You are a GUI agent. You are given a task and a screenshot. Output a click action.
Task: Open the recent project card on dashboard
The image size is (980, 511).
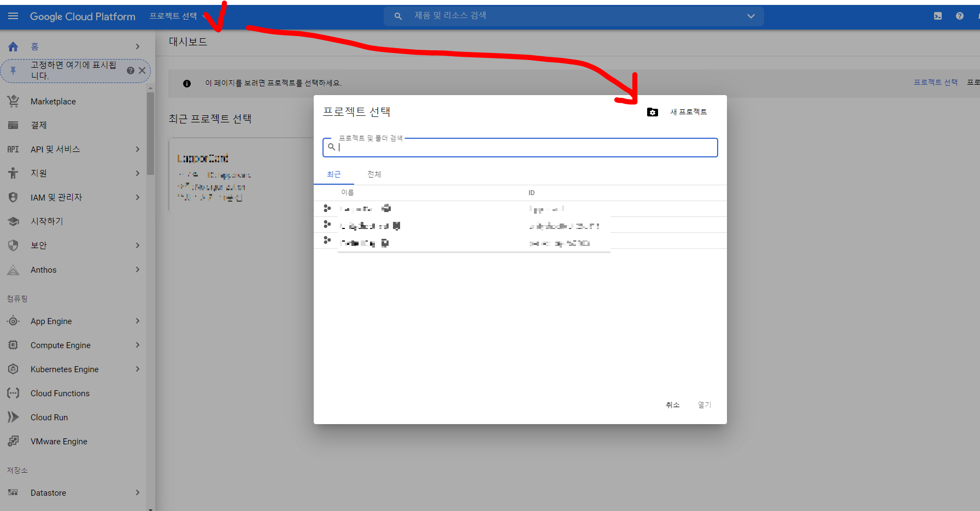point(241,175)
